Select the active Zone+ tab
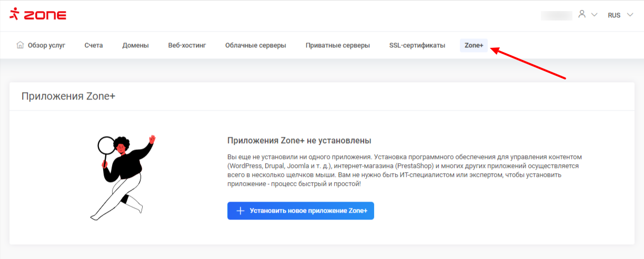The width and height of the screenshot is (644, 259). click(474, 45)
